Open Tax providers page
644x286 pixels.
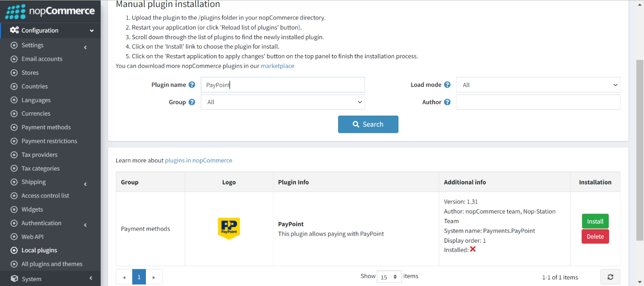(40, 155)
